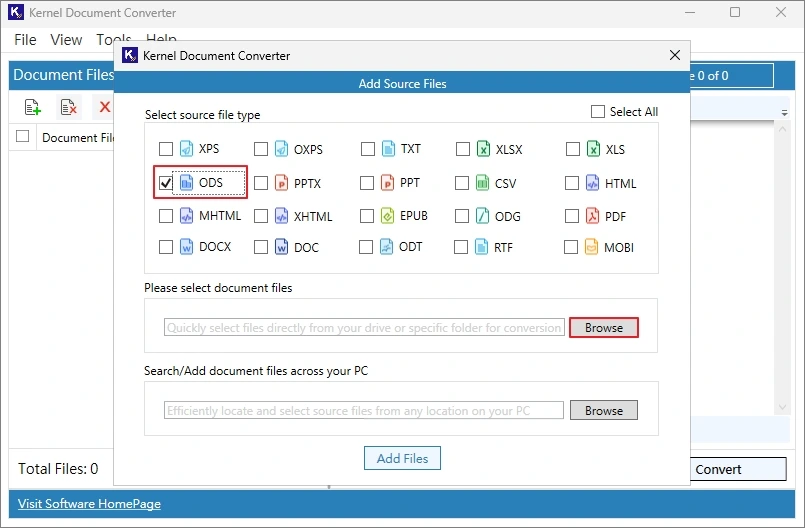Enable the Select All checkbox
Viewport: 805px width, 528px height.
pos(598,111)
